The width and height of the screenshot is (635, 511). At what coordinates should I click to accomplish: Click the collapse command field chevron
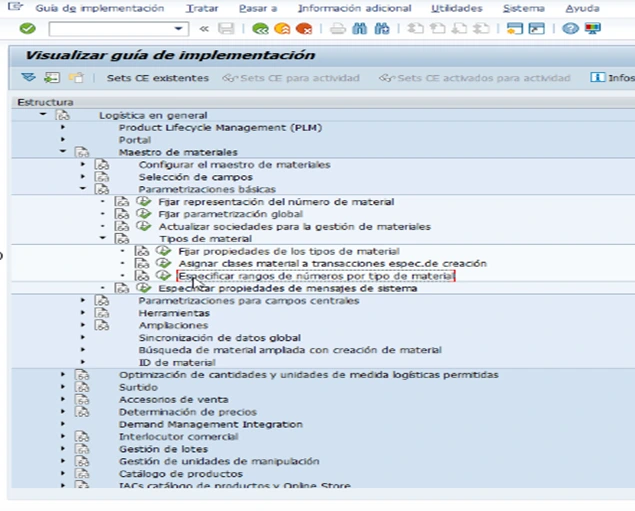[x=204, y=29]
